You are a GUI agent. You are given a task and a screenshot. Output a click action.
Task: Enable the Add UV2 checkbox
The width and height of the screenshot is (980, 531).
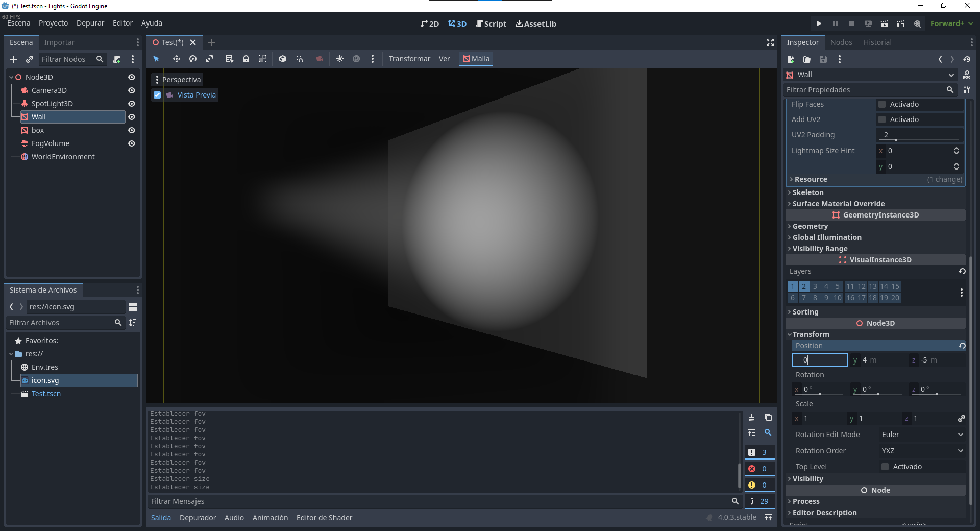[x=882, y=119]
